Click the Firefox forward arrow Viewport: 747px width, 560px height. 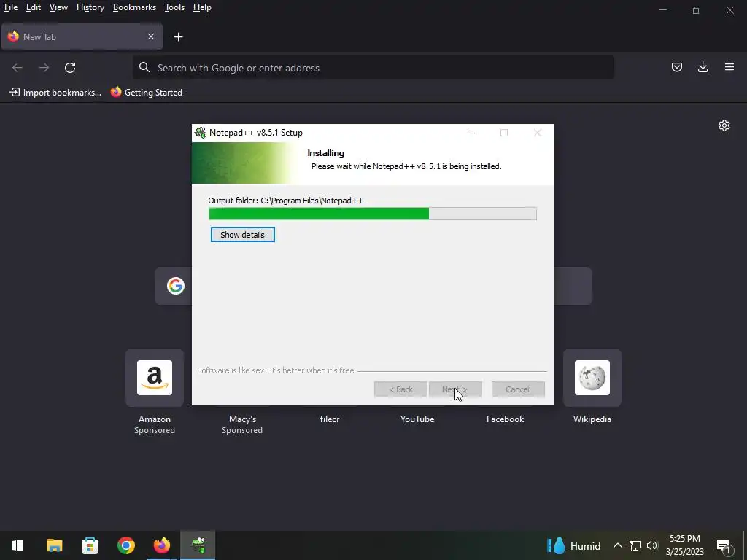44,68
